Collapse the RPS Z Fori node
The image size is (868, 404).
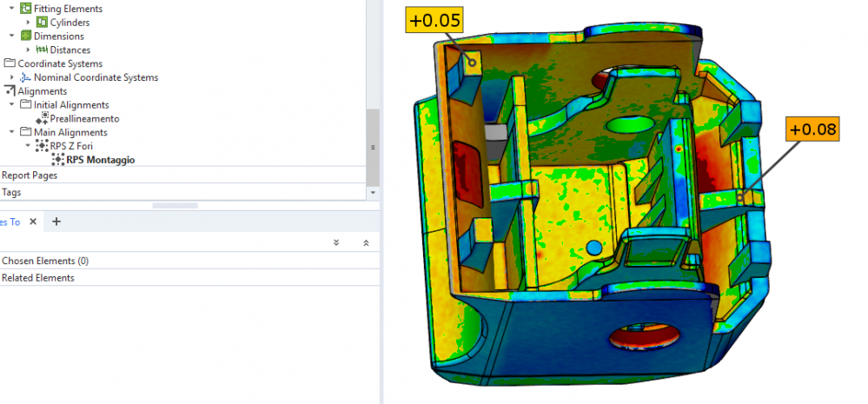(28, 146)
